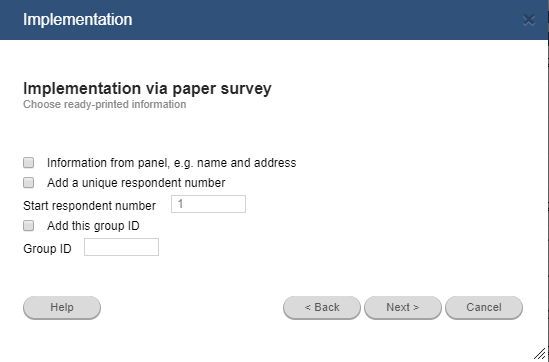Click heading Implementation via paper survey

pyautogui.click(x=147, y=89)
